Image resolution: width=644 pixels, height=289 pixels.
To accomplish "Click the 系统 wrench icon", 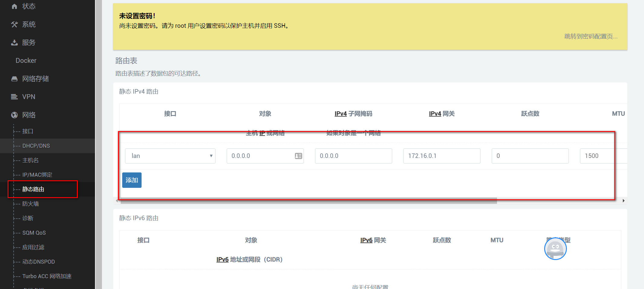I will [14, 24].
